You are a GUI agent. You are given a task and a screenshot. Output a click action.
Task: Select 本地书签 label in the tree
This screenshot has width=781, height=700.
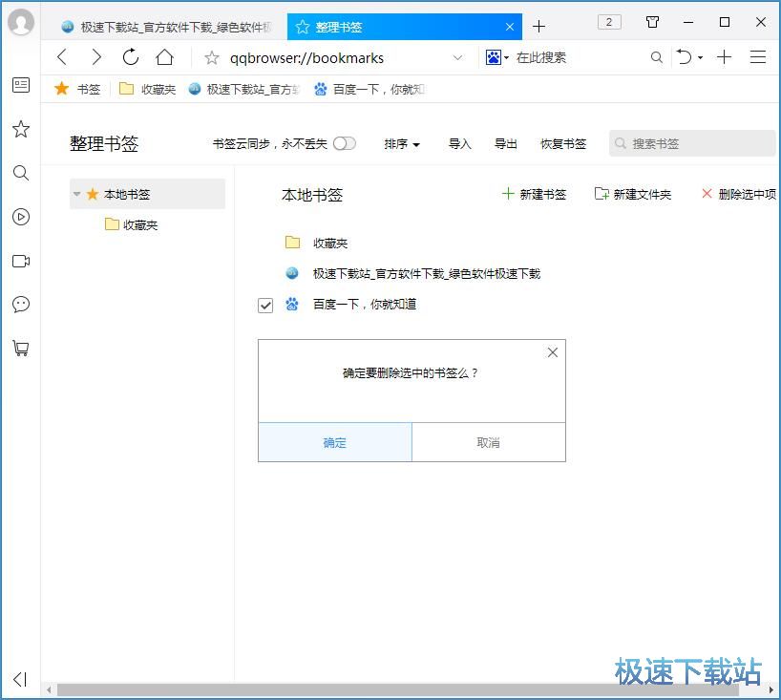pyautogui.click(x=127, y=194)
